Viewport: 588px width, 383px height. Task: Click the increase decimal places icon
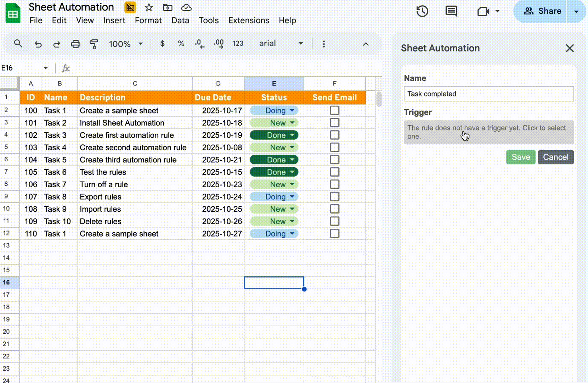[219, 44]
